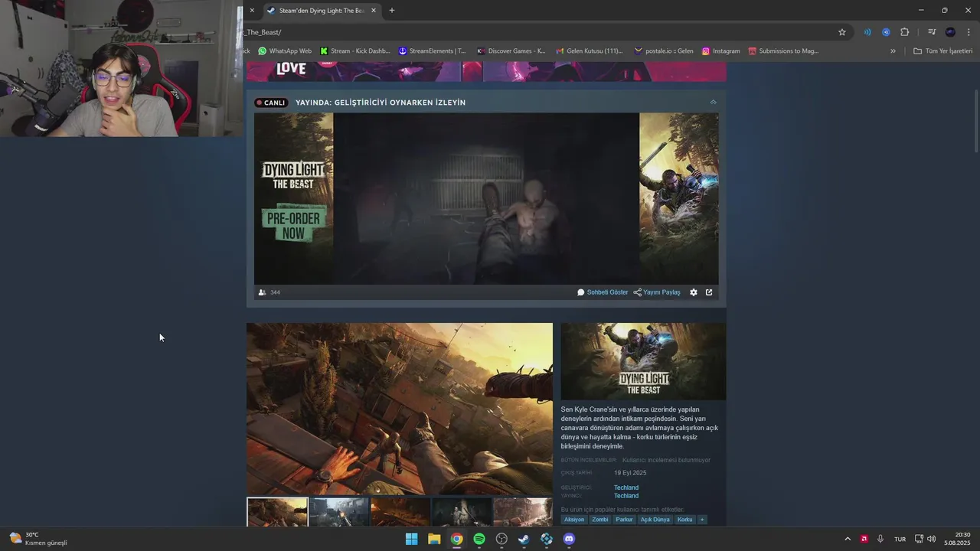Screen dimensions: 980x551
Task: Open the Chrome profile avatar
Action: click(x=950, y=32)
